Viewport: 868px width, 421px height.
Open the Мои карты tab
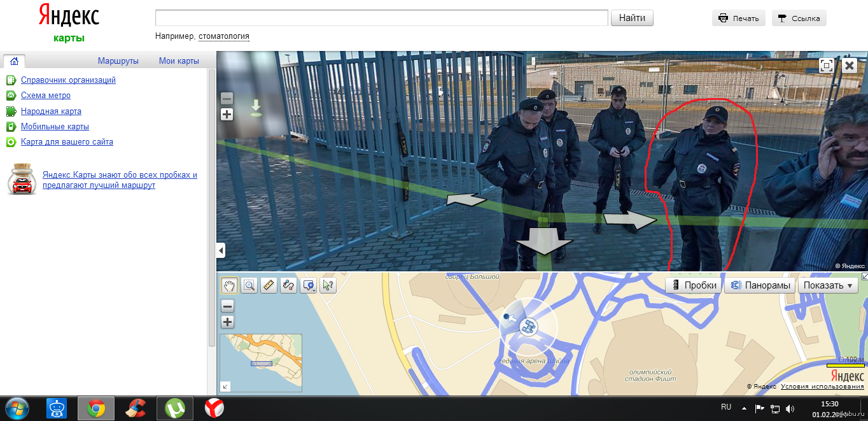(x=179, y=61)
